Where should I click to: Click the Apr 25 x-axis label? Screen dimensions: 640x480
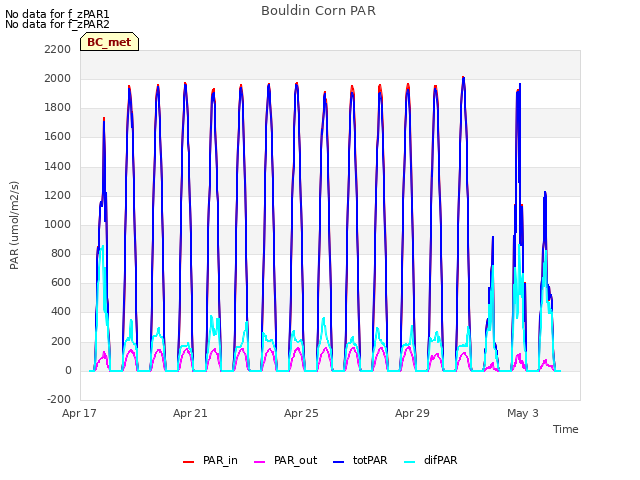point(301,413)
